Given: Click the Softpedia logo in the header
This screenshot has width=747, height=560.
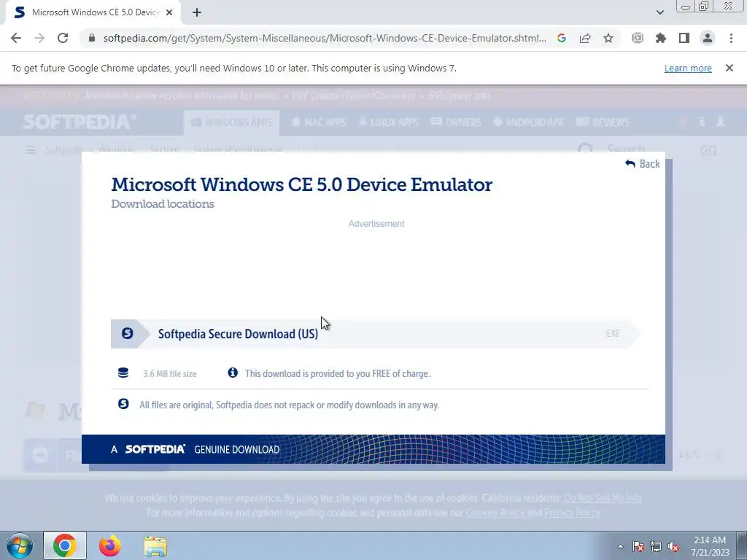Looking at the screenshot, I should click(x=80, y=122).
